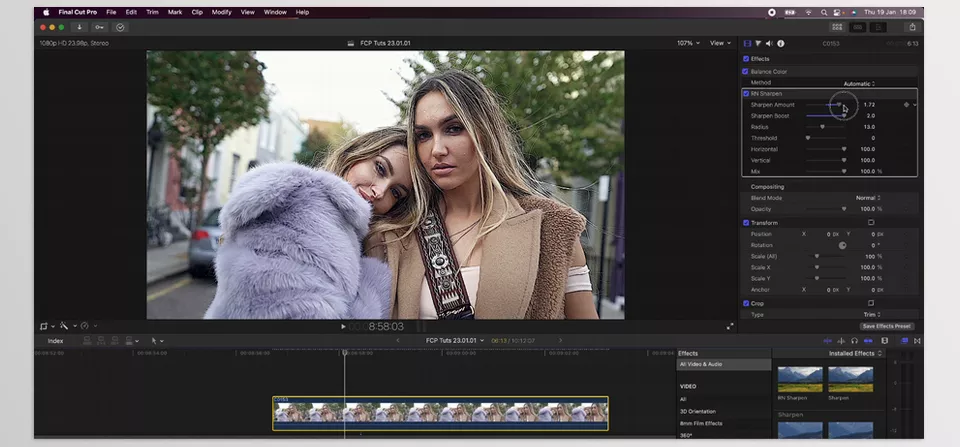Show Crop onscreen controls icon

tap(871, 303)
